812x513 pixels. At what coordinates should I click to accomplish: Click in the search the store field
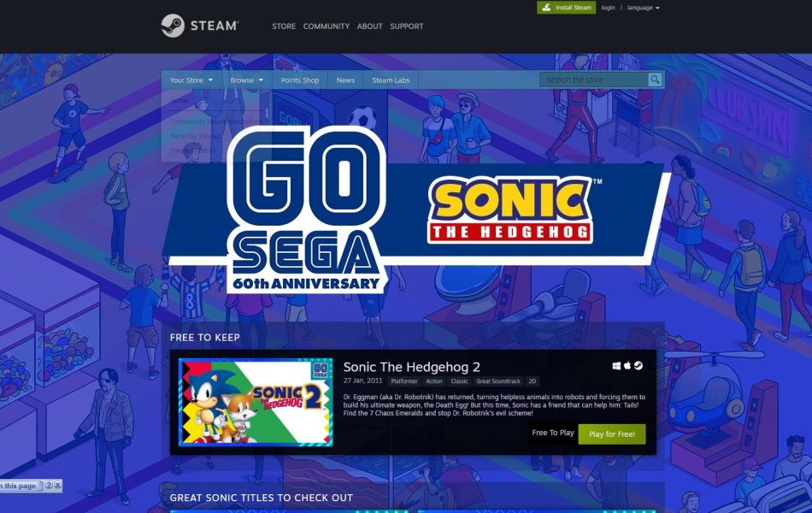click(x=594, y=80)
